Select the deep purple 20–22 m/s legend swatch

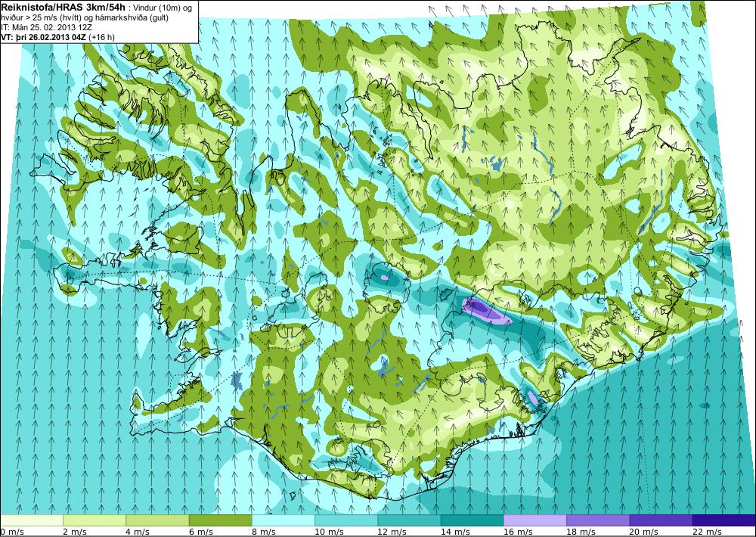661,520
